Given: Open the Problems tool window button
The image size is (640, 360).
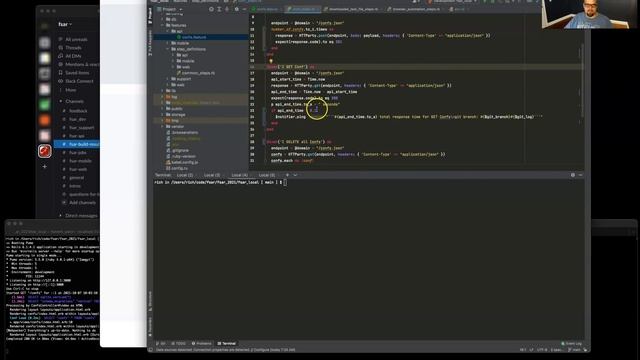Looking at the screenshot, I should tap(202, 344).
